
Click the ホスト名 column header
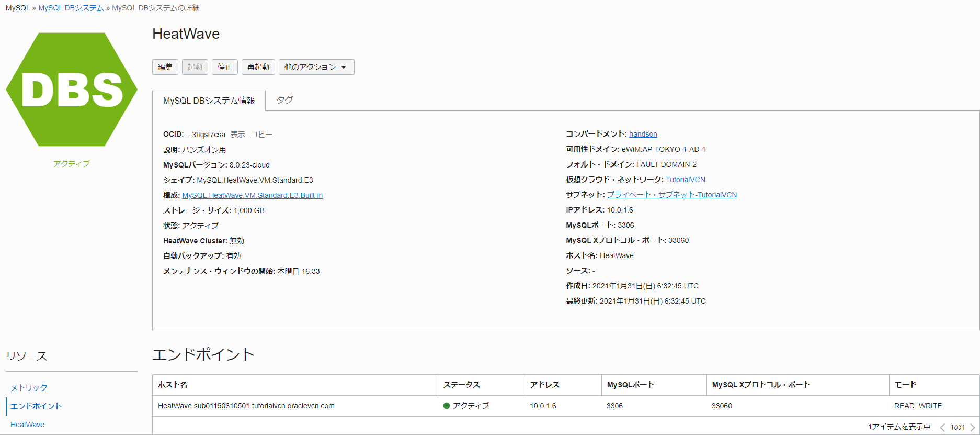coord(173,385)
